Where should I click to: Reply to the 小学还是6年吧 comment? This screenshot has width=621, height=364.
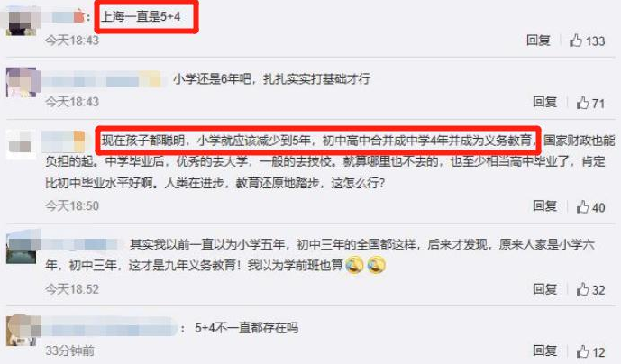pyautogui.click(x=545, y=102)
